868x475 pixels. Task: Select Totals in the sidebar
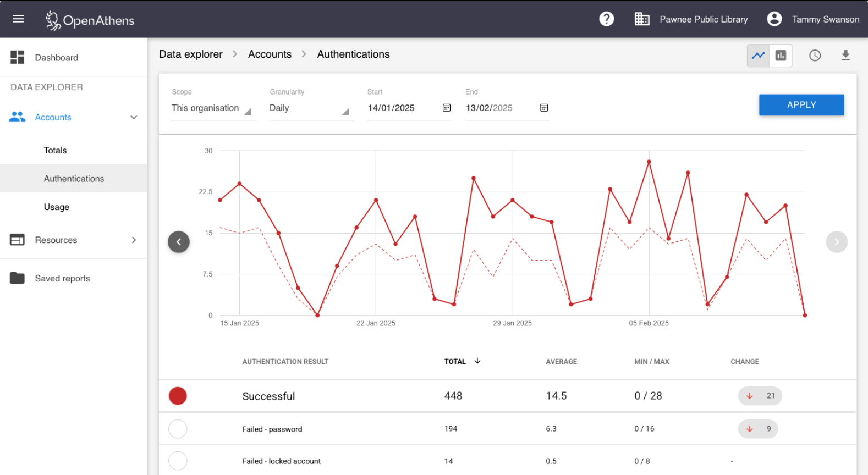coord(56,151)
